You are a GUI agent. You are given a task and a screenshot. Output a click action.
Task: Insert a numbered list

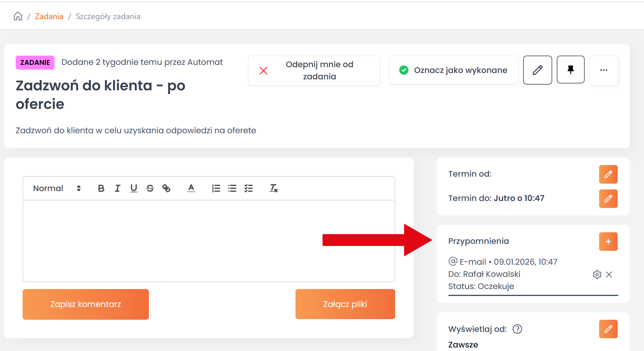[x=216, y=189]
